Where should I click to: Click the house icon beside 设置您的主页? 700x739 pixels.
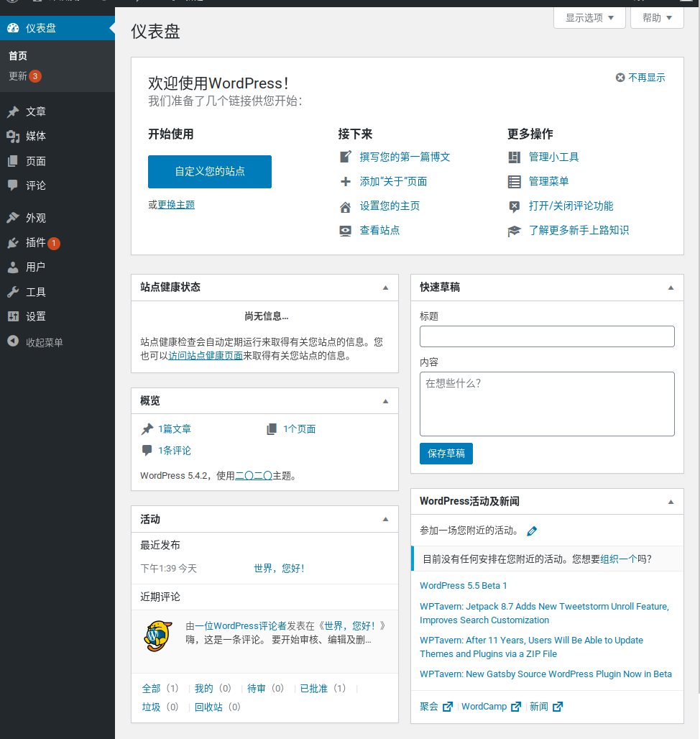[x=345, y=207]
